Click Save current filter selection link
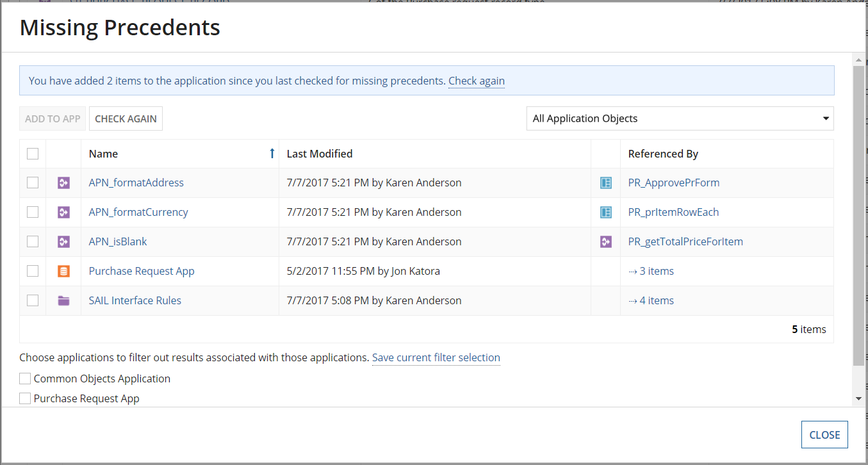This screenshot has height=465, width=868. (436, 358)
